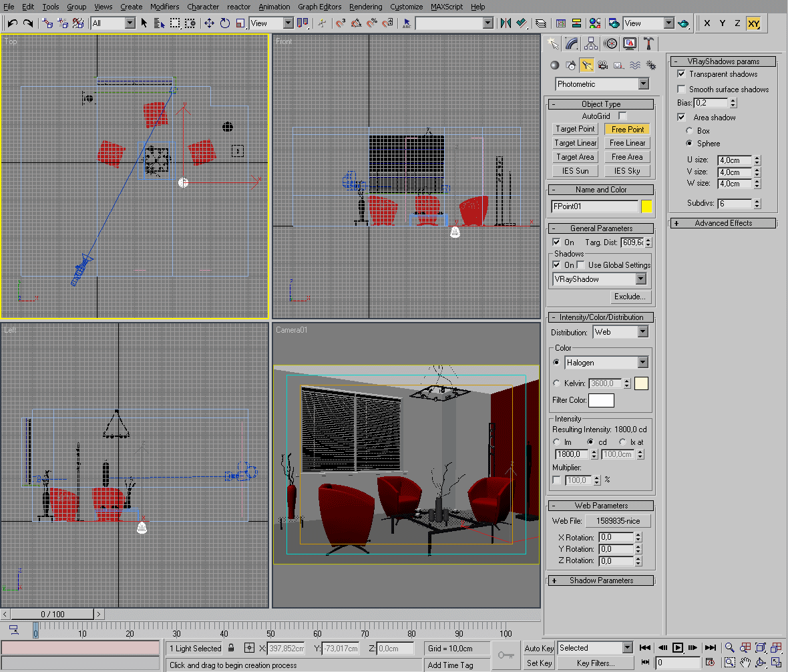Expand the Advanced Effects rollout
788x672 pixels.
tap(723, 223)
